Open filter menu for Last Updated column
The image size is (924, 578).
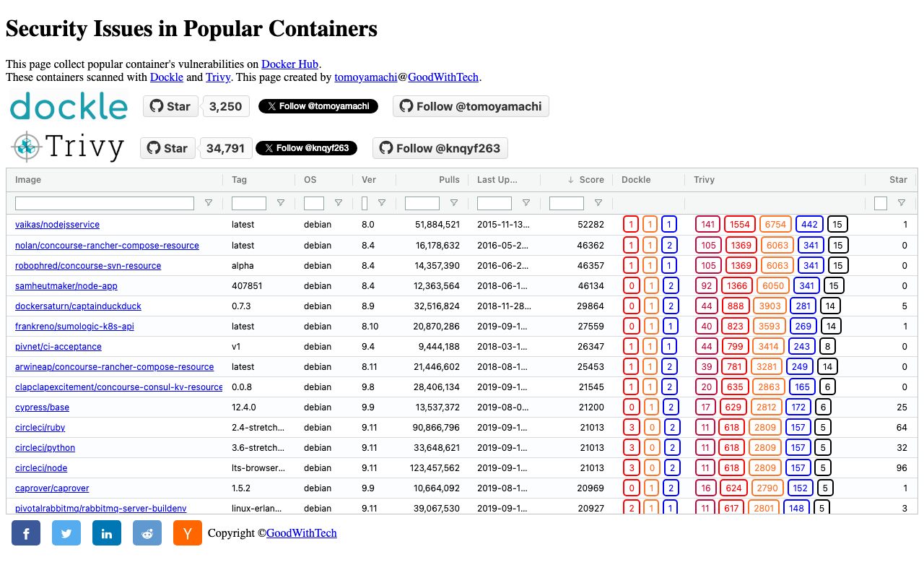(x=526, y=203)
